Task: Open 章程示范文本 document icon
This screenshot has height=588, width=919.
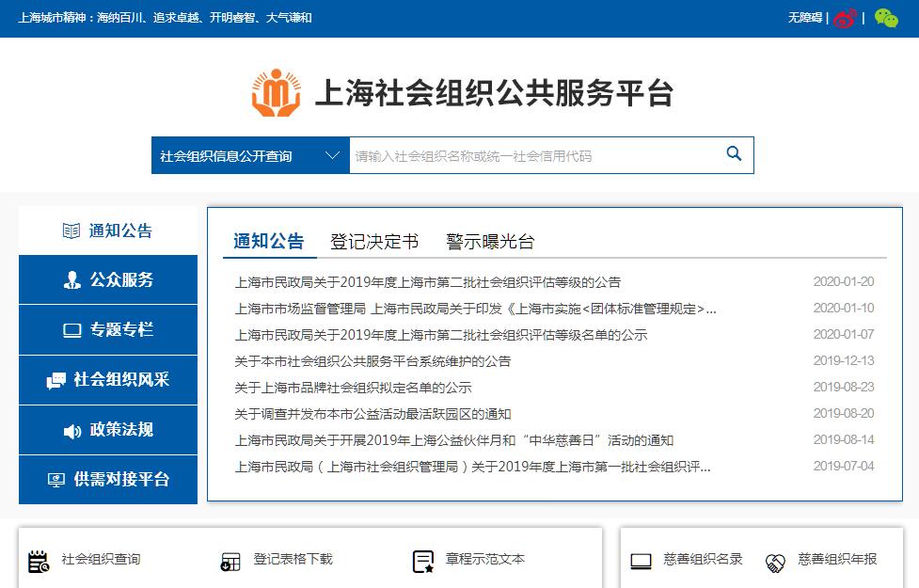Action: pos(423,562)
